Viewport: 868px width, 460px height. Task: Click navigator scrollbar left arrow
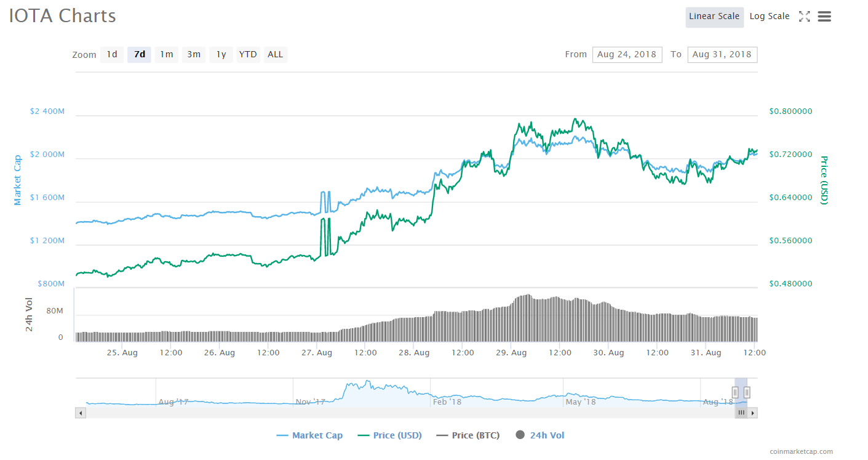pyautogui.click(x=81, y=413)
